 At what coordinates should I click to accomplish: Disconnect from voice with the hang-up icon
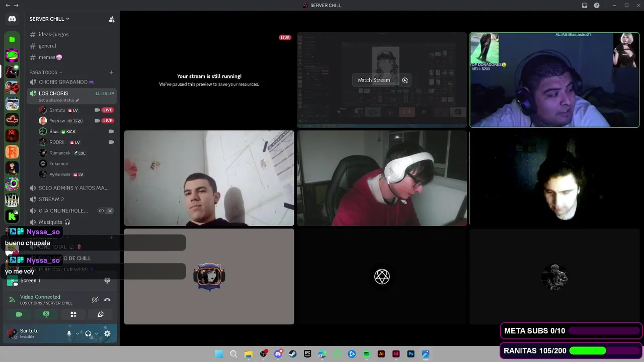(107, 300)
